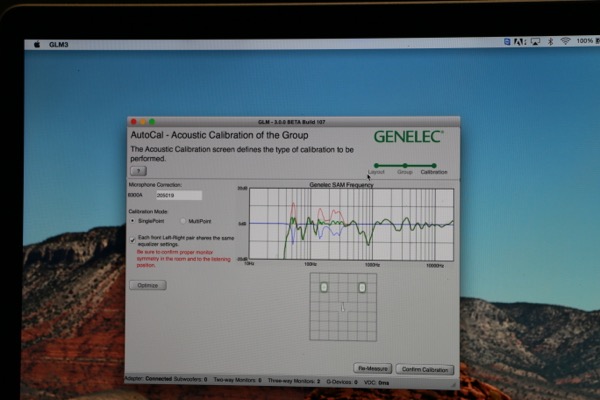This screenshot has height=400, width=600.
Task: Click the Genelec logo
Action: 408,136
